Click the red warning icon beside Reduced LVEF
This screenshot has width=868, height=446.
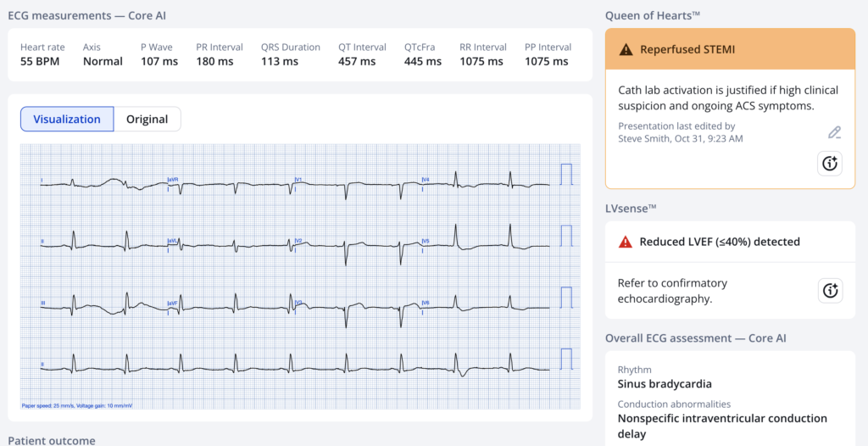(626, 242)
